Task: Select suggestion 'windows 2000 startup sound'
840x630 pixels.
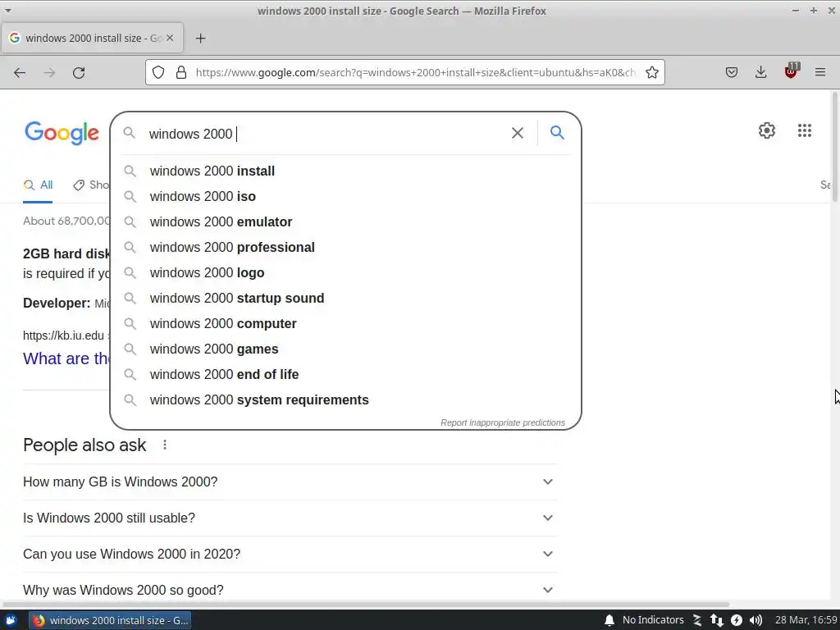Action: (345, 299)
